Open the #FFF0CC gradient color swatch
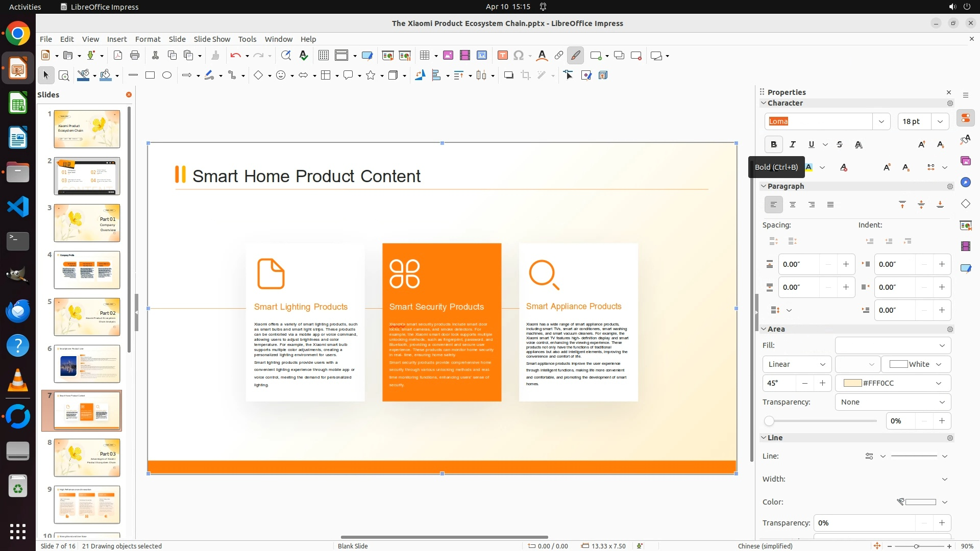Screen dimensions: 980x551 point(893,383)
